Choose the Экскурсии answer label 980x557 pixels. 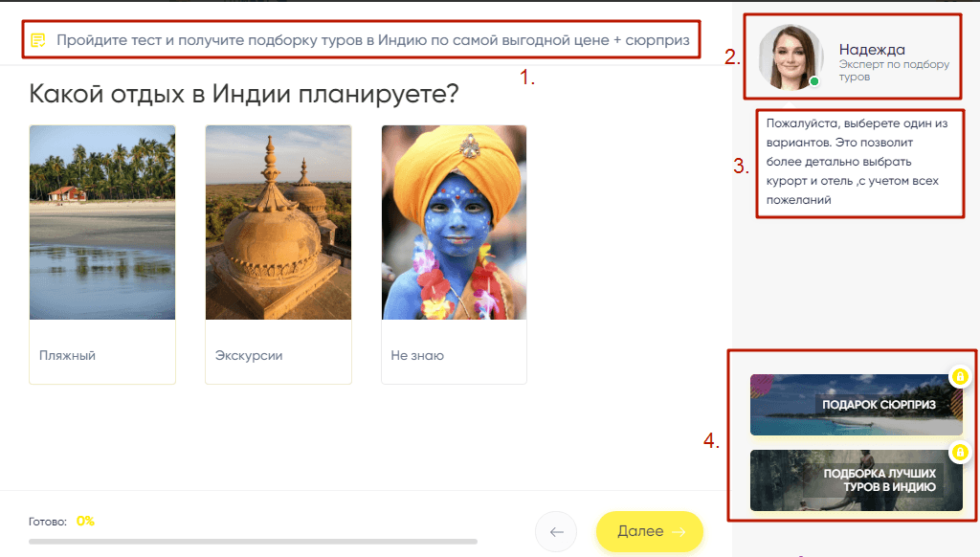pos(249,355)
